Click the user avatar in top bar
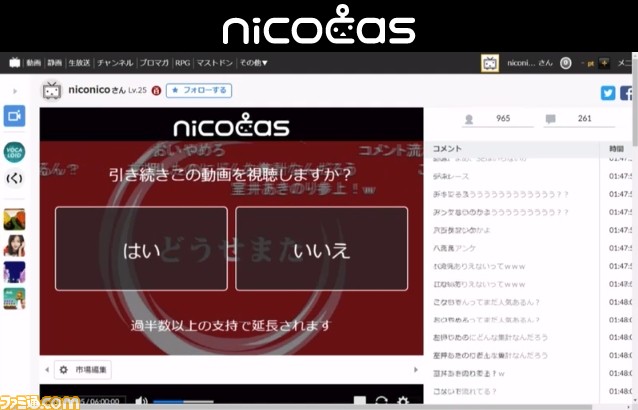 tap(490, 63)
